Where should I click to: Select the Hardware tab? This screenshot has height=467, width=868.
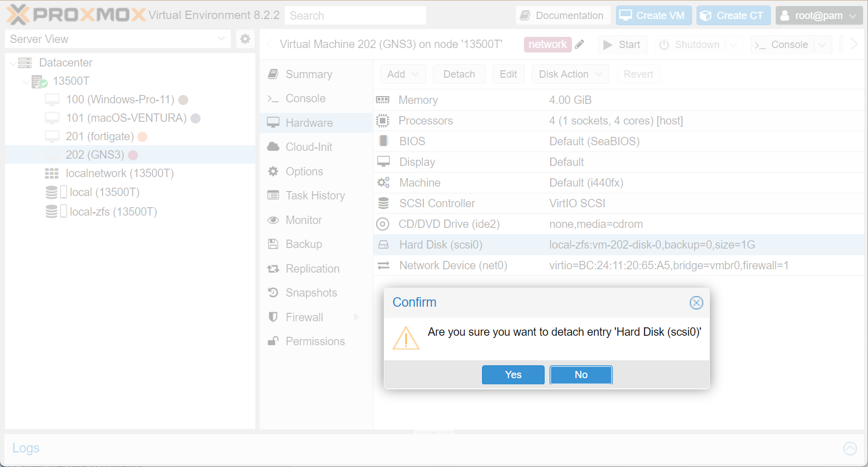[x=316, y=123]
